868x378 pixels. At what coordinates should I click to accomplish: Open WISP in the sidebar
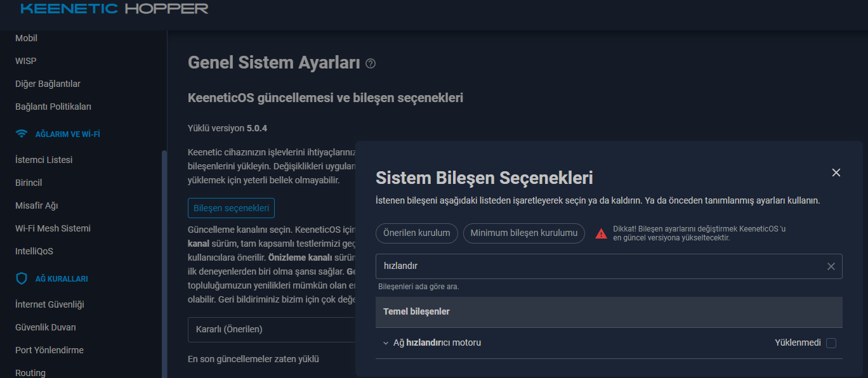coord(26,61)
